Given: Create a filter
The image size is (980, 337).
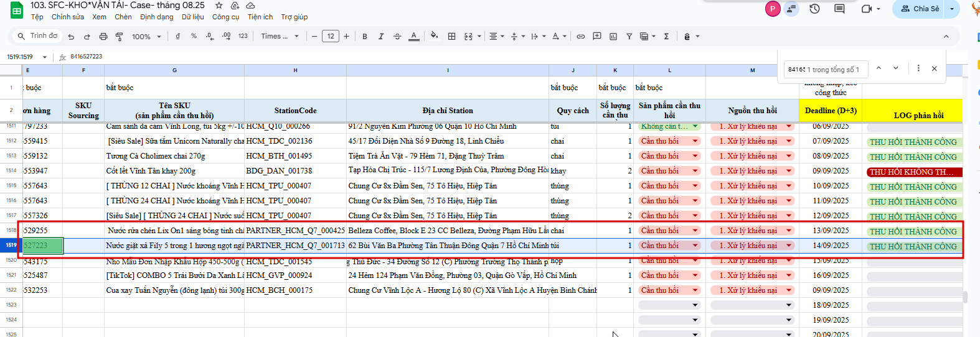Looking at the screenshot, I should tap(629, 36).
